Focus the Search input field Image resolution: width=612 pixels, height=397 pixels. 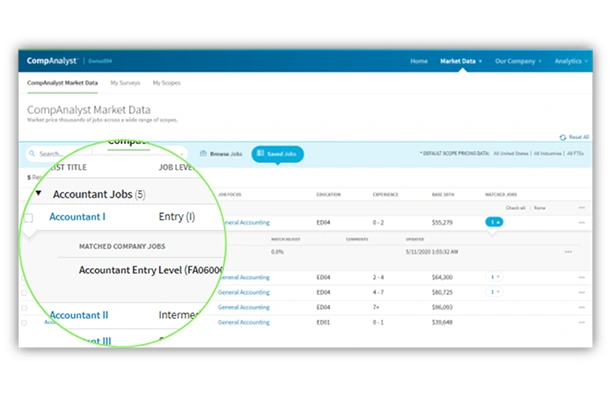click(59, 154)
